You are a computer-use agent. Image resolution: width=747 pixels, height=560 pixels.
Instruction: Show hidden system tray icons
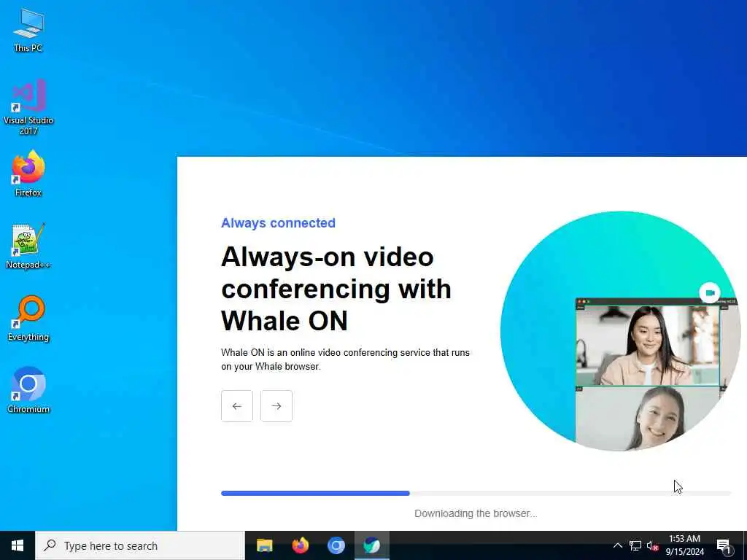[x=617, y=545]
